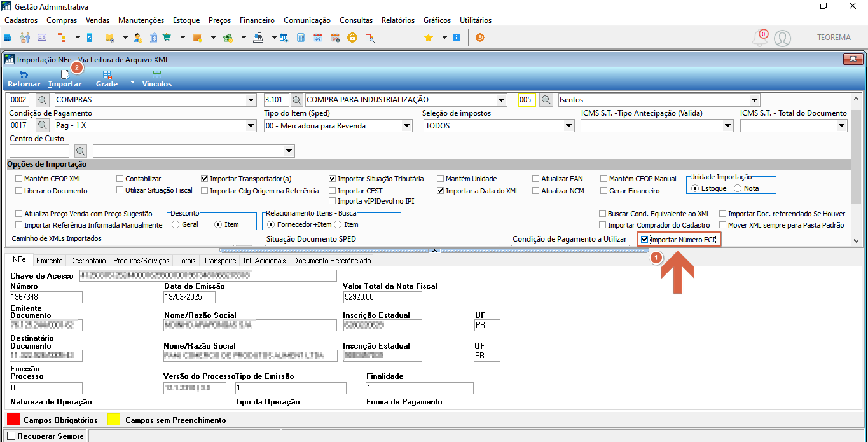Expand the Tipo do Item (Sped) dropdown
The width and height of the screenshot is (868, 442).
[407, 126]
